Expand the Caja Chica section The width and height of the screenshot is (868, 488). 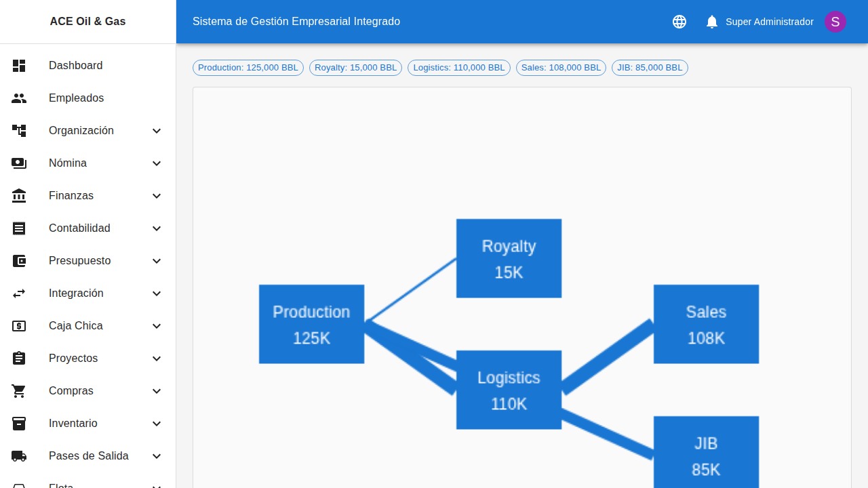[x=157, y=325]
